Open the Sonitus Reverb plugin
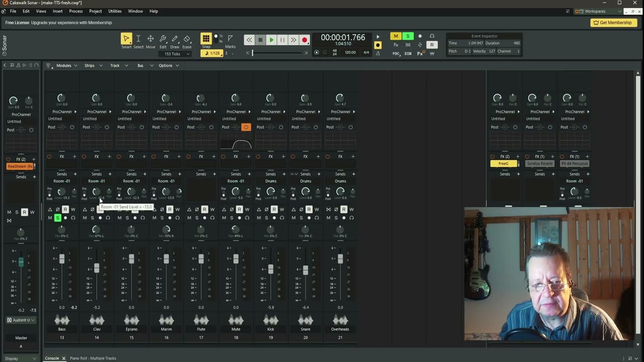This screenshot has width=644, height=362. pyautogui.click(x=539, y=163)
